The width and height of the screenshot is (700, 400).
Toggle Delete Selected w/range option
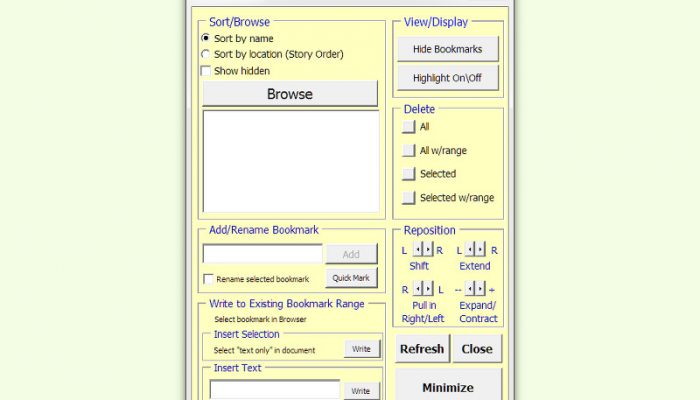pyautogui.click(x=408, y=197)
